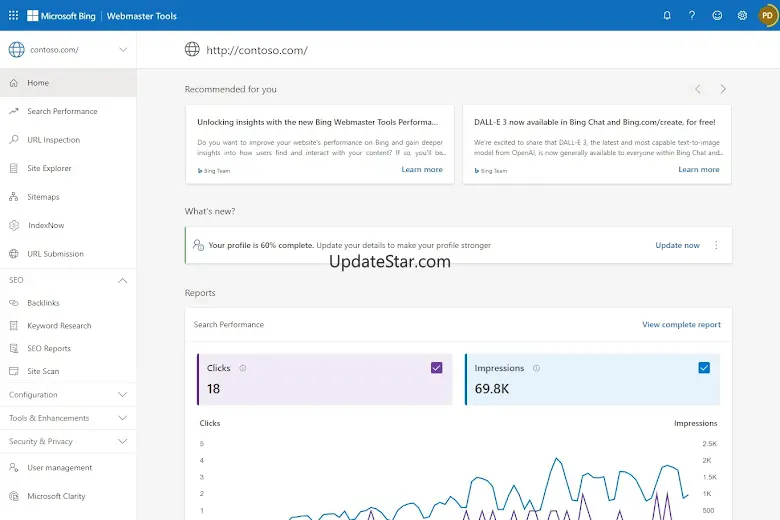Click the Update now link

click(x=677, y=245)
